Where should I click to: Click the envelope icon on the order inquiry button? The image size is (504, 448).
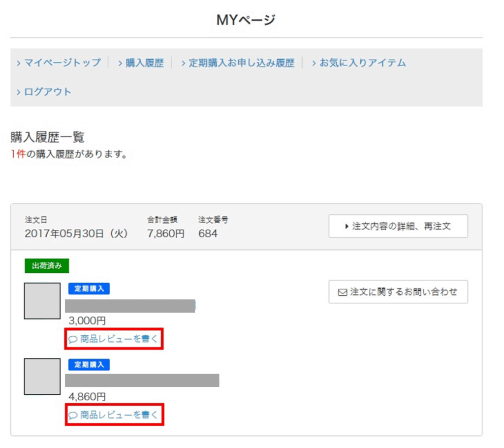(343, 292)
